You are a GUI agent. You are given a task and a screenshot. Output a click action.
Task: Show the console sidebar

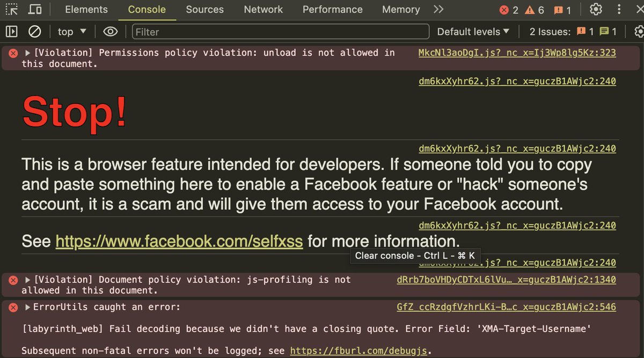coord(11,31)
